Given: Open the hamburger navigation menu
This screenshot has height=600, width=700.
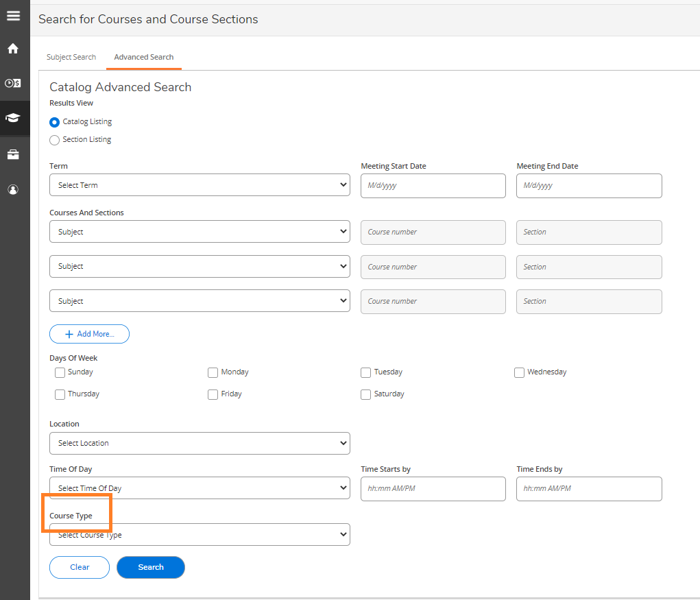Looking at the screenshot, I should pos(13,16).
